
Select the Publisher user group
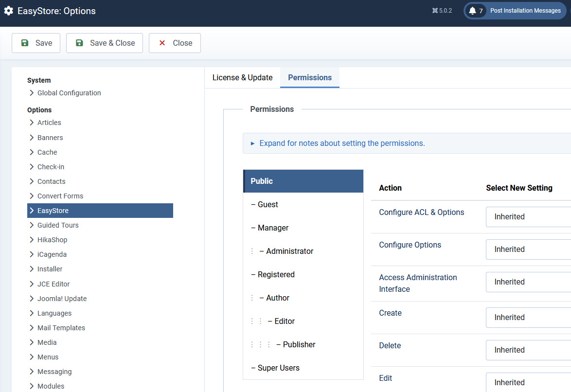(x=299, y=345)
